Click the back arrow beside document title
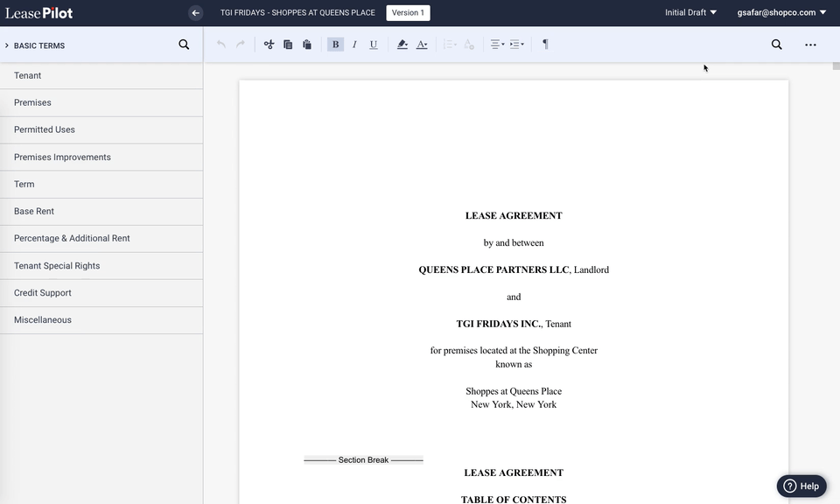Viewport: 840px width, 504px height. 196,13
